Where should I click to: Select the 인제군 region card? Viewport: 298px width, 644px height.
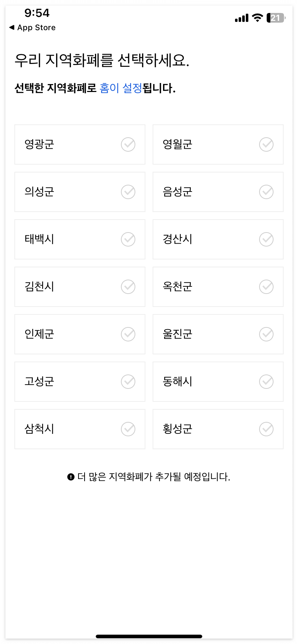point(80,334)
